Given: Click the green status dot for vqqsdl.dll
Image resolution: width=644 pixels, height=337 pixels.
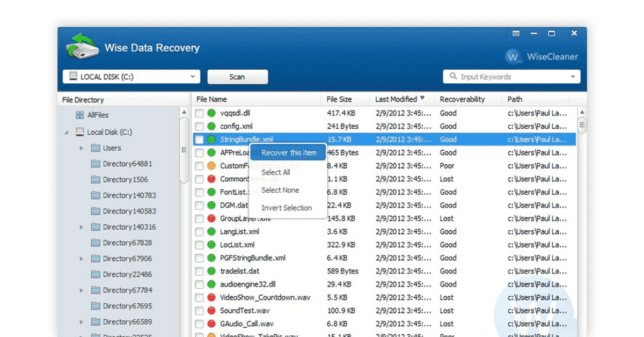Looking at the screenshot, I should 211,113.
